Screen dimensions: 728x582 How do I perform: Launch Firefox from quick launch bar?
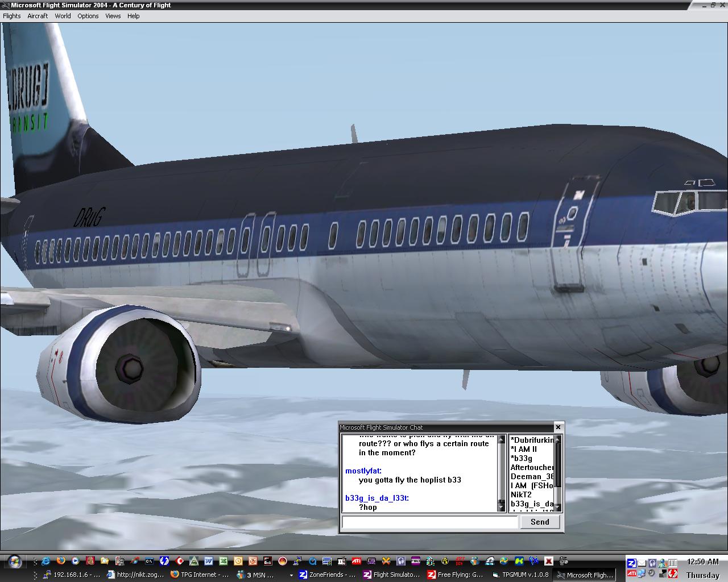point(60,561)
